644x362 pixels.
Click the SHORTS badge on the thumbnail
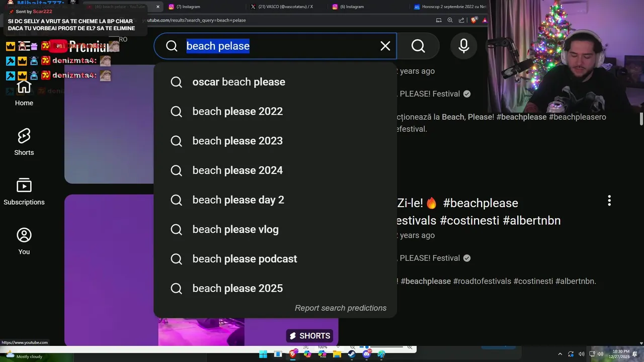(309, 336)
